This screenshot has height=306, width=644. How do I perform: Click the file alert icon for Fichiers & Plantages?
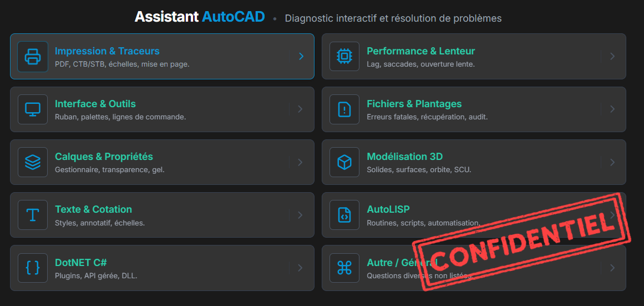pyautogui.click(x=344, y=109)
